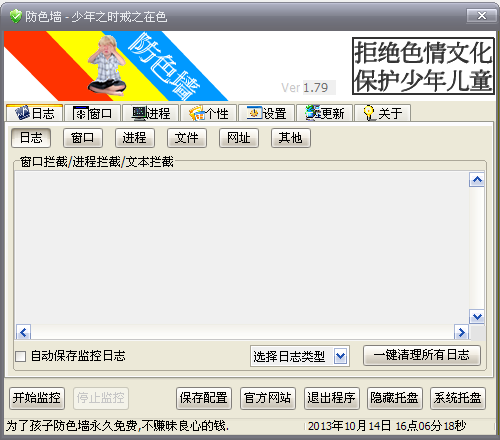Click 开始监控 to start monitoring
500x440 pixels.
coord(37,398)
